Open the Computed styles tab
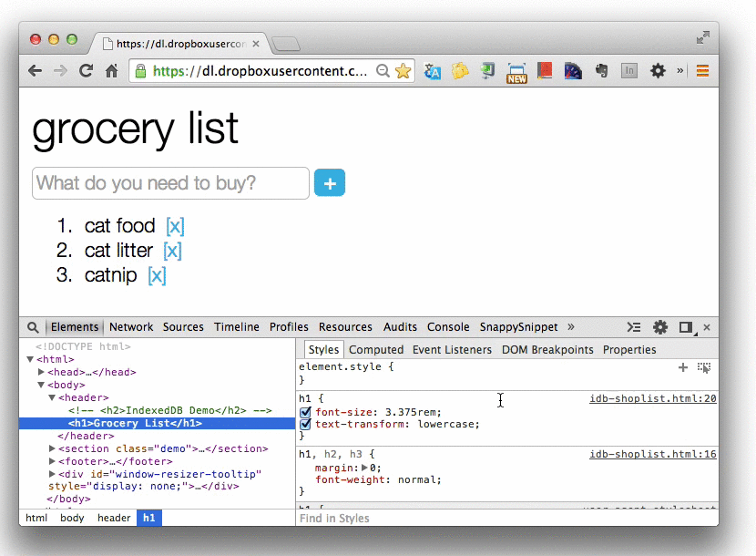Viewport: 756px width, 556px height. (x=375, y=350)
